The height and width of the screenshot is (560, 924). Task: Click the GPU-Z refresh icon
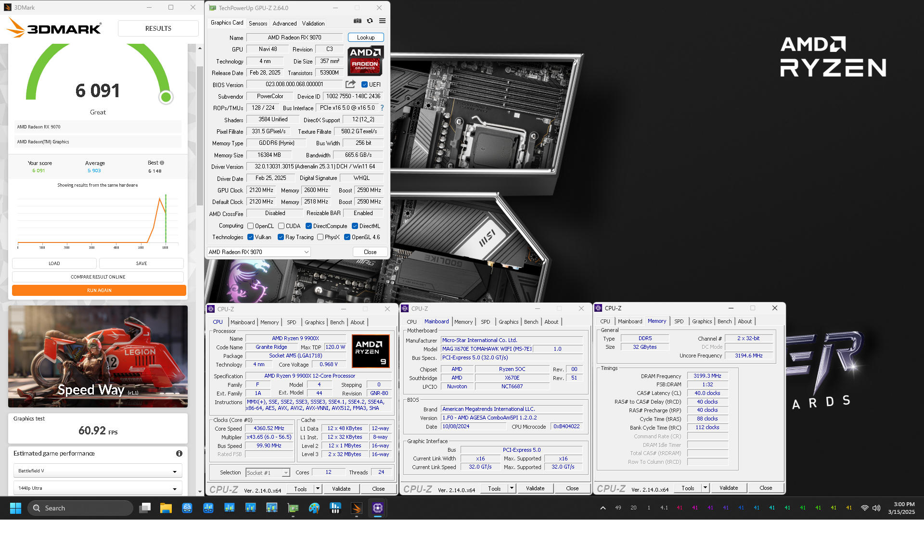[x=370, y=21]
